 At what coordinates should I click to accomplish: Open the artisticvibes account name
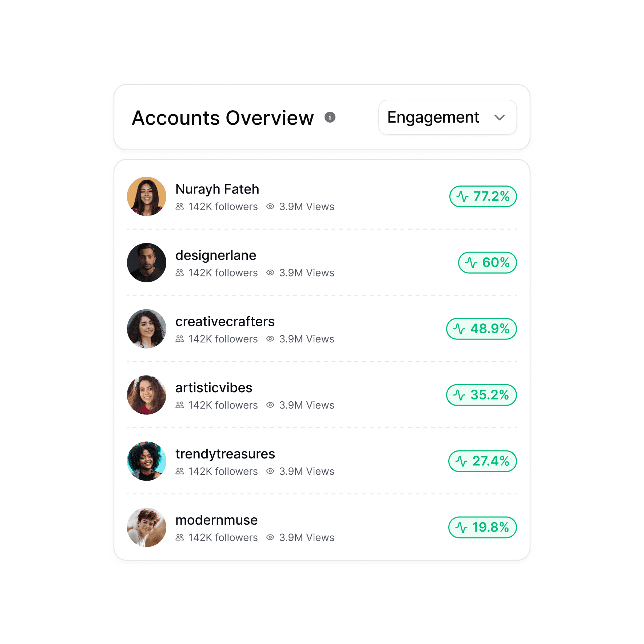pyautogui.click(x=214, y=388)
